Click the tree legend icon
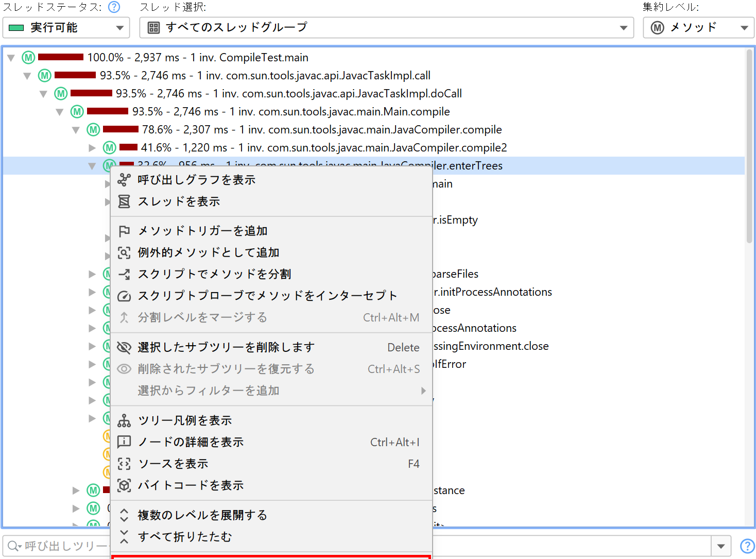 (124, 420)
